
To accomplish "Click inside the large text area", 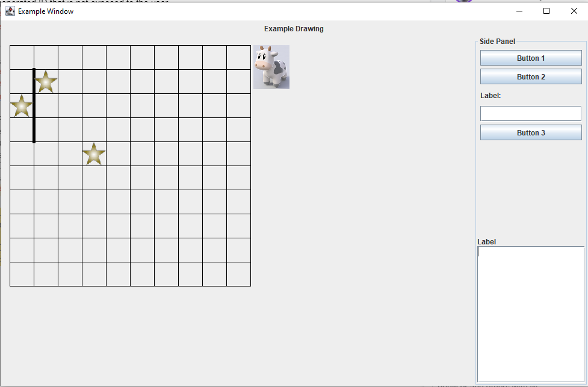I will point(530,313).
